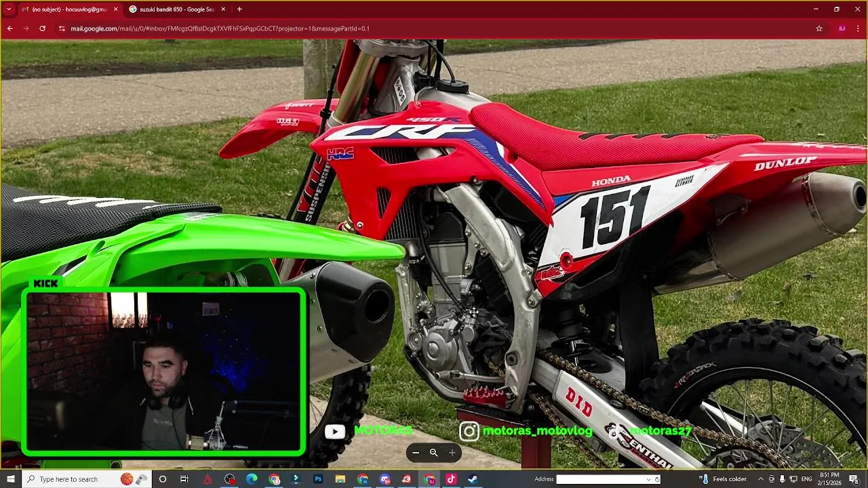Open Steam from the taskbar
This screenshot has width=868, height=488.
tap(473, 479)
